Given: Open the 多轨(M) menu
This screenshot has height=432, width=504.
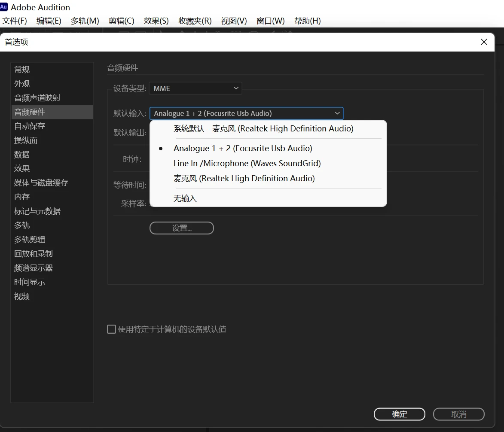Looking at the screenshot, I should click(85, 21).
